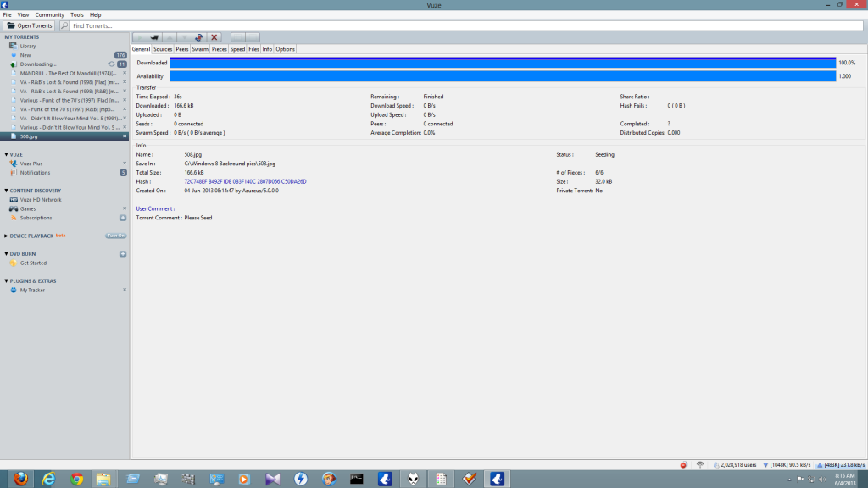Switch to the Sources tab
The height and width of the screenshot is (488, 868).
click(x=163, y=49)
